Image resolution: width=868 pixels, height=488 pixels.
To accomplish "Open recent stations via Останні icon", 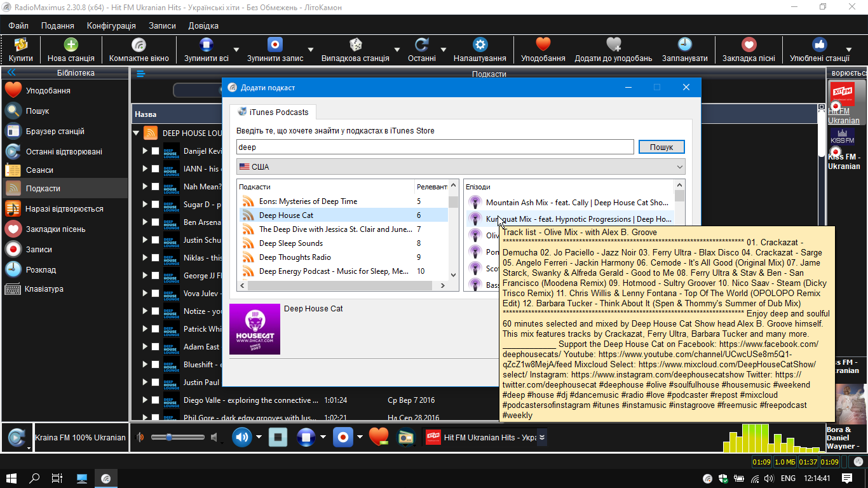I will tap(422, 44).
